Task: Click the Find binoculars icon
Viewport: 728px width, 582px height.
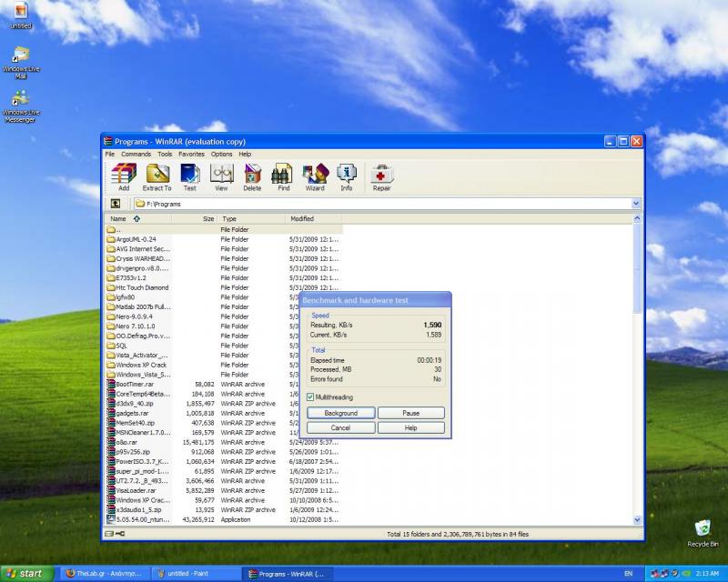Action: click(283, 177)
